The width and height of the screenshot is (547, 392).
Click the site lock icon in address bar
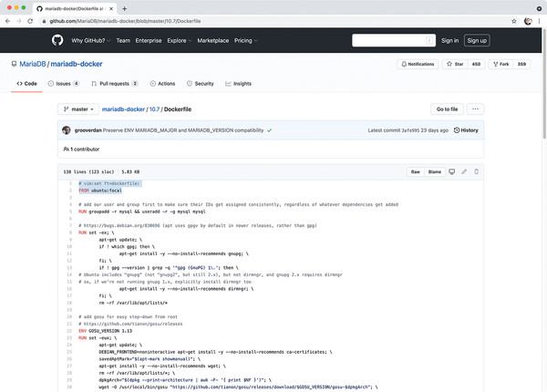pyautogui.click(x=44, y=21)
